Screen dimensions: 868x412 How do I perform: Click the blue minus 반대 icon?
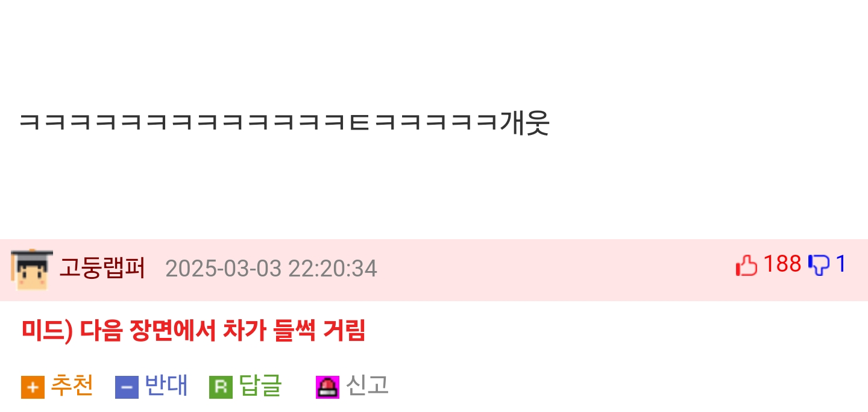coord(127,387)
